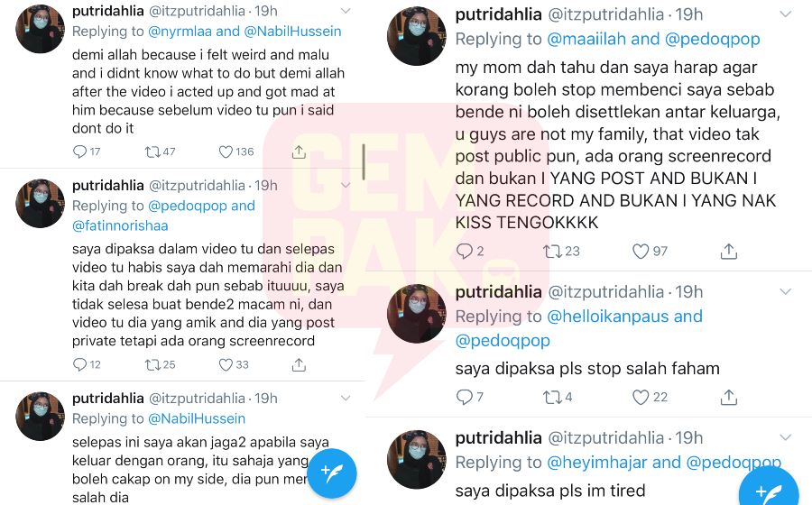Like the tweet with 33 likes

point(226,365)
